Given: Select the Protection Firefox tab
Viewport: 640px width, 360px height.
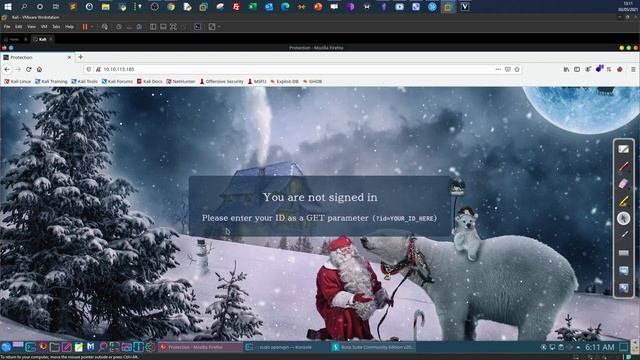Looking at the screenshot, I should click(x=37, y=58).
